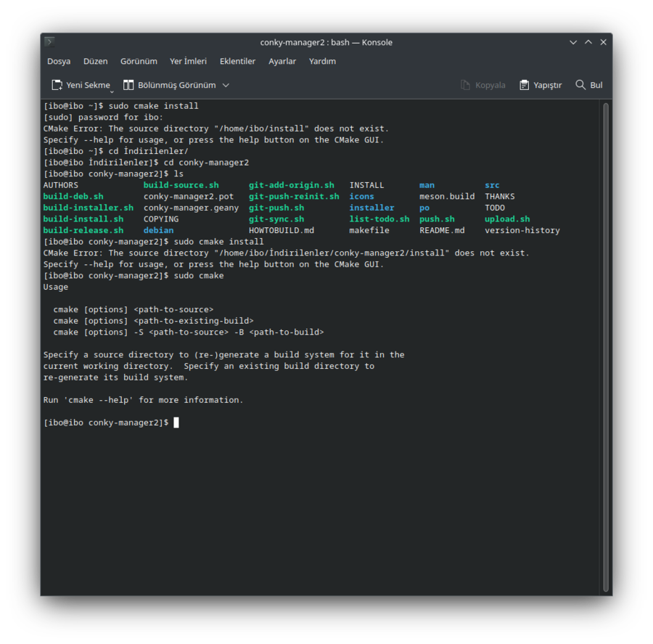Click push.sh in the listing

tap(437, 219)
